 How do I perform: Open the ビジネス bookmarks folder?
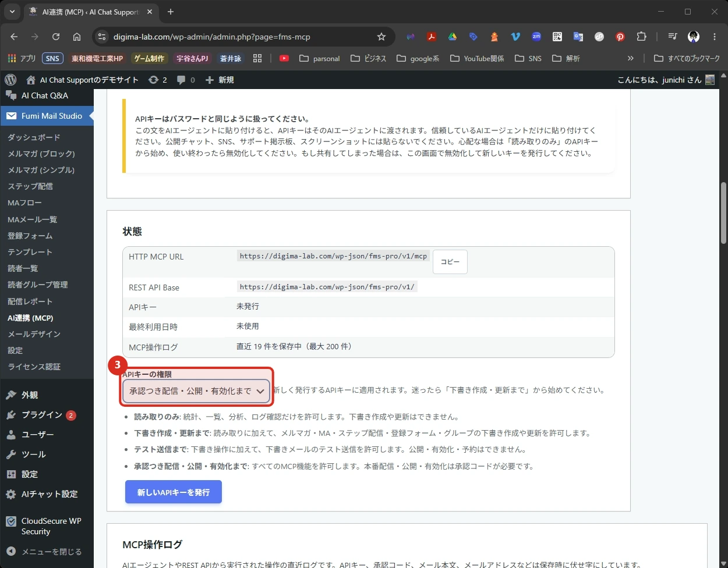[368, 58]
